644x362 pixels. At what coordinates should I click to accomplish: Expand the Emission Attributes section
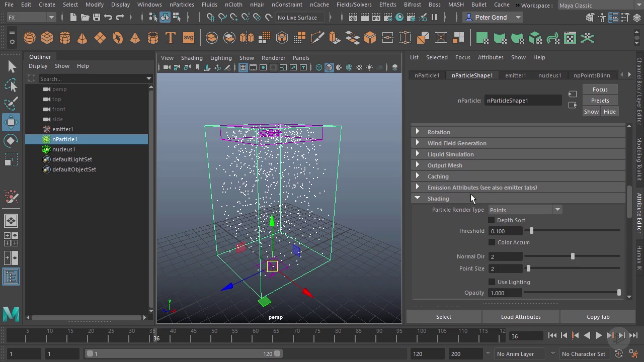[x=417, y=188]
